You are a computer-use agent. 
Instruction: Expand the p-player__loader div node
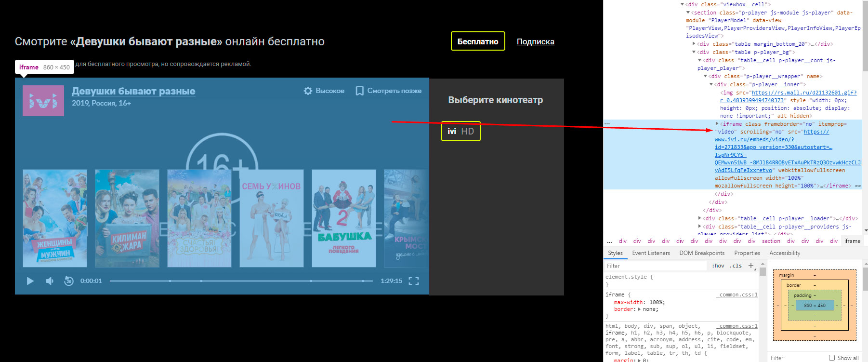(700, 218)
